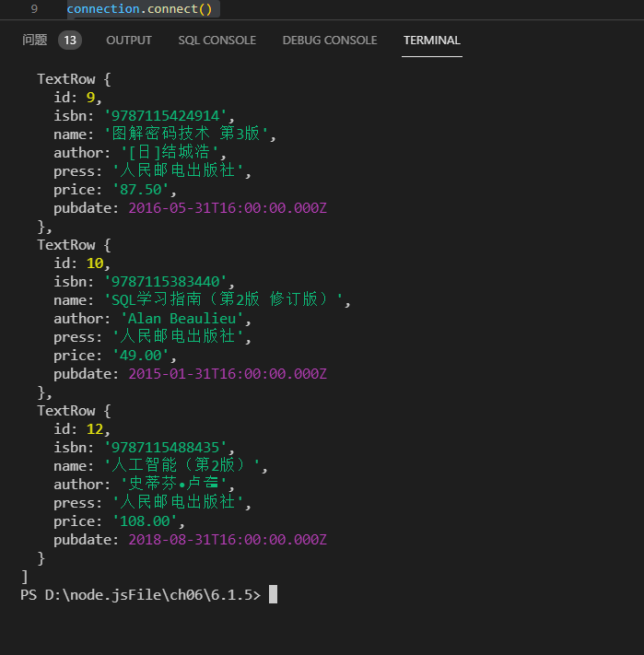
Task: Click isbn value '9787115424914' in the output
Action: (168, 116)
